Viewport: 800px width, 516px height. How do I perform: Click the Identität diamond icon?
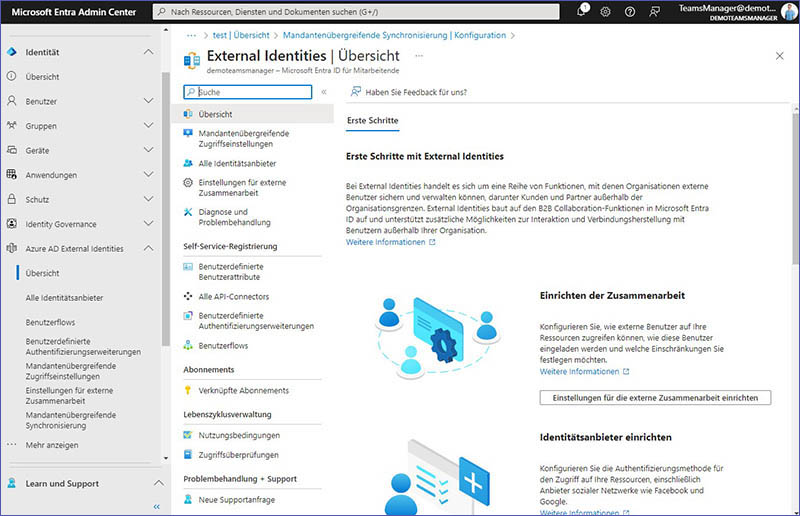tap(12, 52)
